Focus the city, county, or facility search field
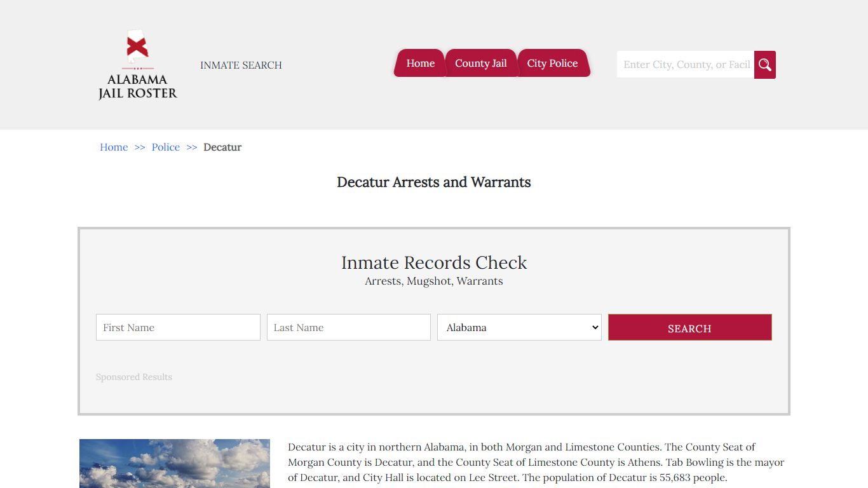 pos(686,65)
